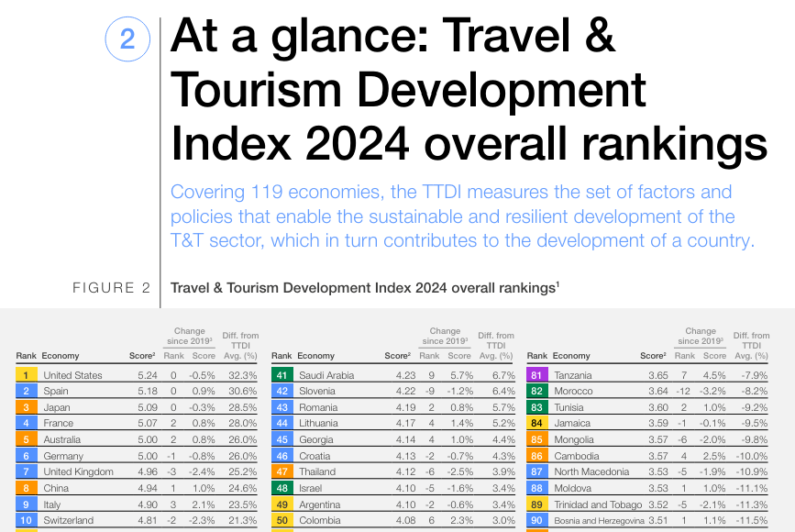The height and width of the screenshot is (532, 795).
Task: Select the Saudi Arabia economy entry
Action: coord(326,375)
